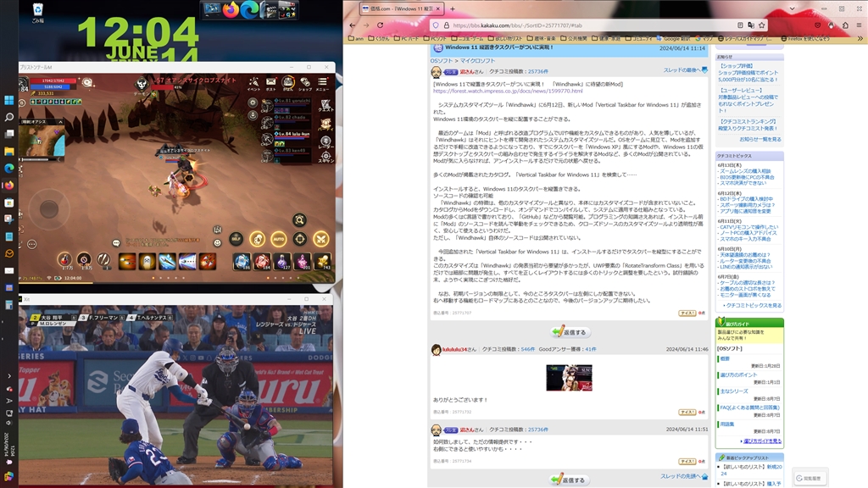Tap the virtual joystick in the game
868x488 pixels.
(x=48, y=208)
